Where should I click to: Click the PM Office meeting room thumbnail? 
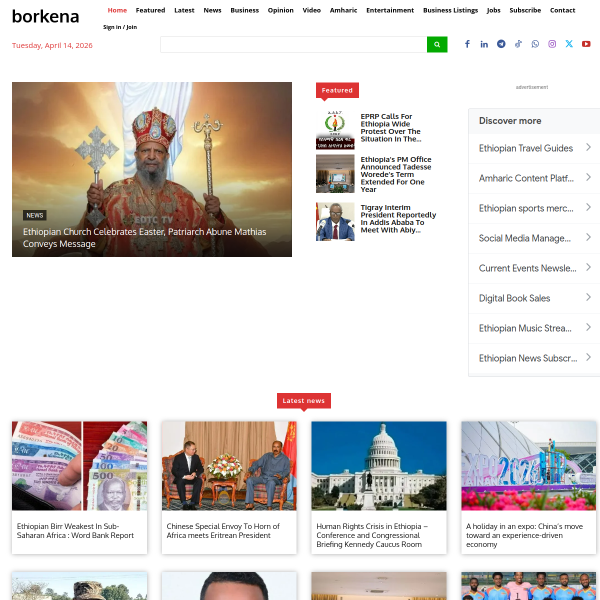tap(335, 174)
